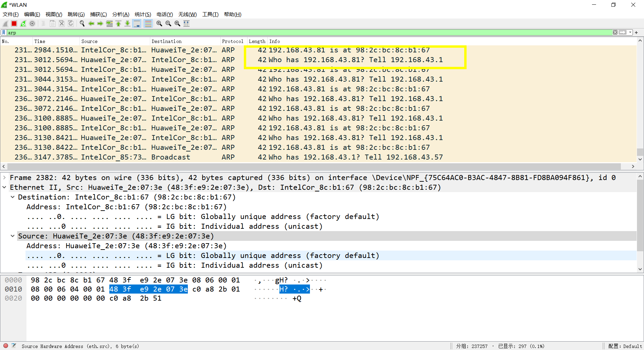
Task: Click the open capture file icon
Action: pos(44,24)
